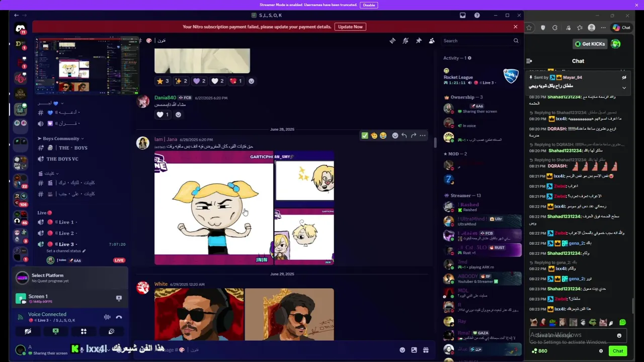Click the Discord search field
The image size is (644, 362).
480,41
